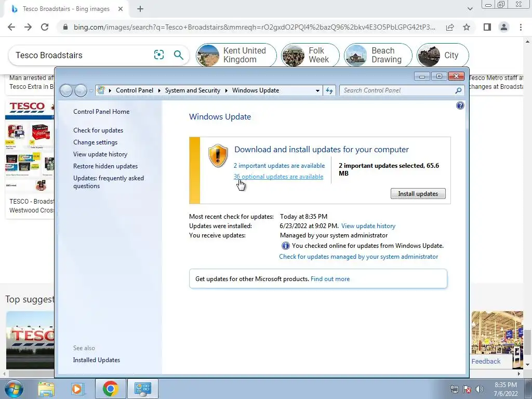The height and width of the screenshot is (399, 532).
Task: Open Chrome three-dot menu
Action: pos(521,27)
